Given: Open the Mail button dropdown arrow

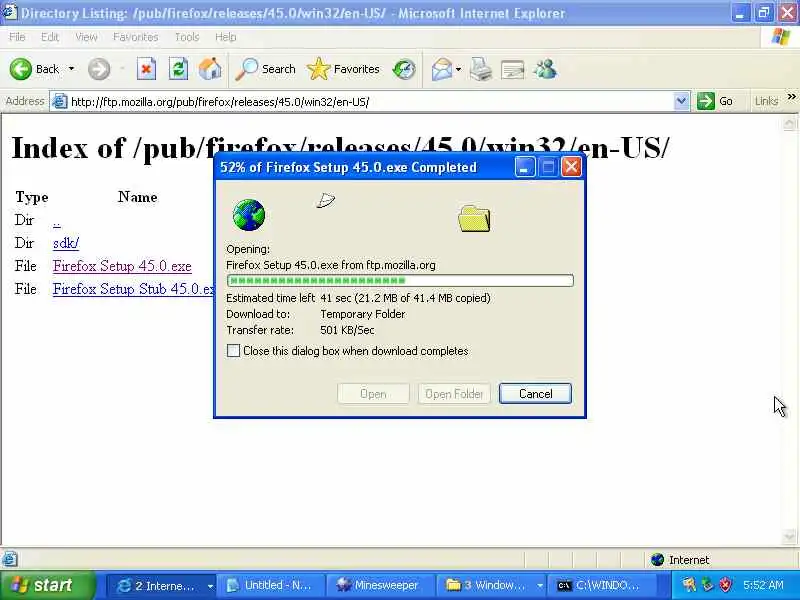Looking at the screenshot, I should tap(458, 69).
